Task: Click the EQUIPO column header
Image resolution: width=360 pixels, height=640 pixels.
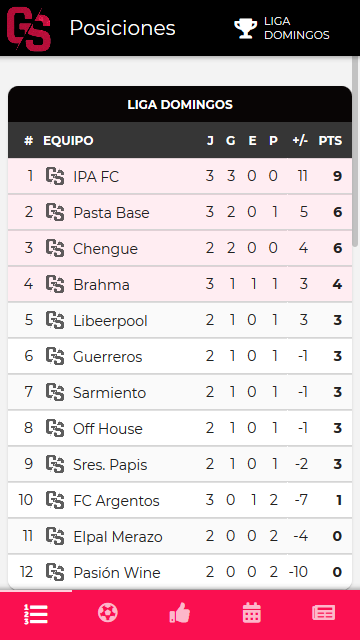Action: [68, 141]
